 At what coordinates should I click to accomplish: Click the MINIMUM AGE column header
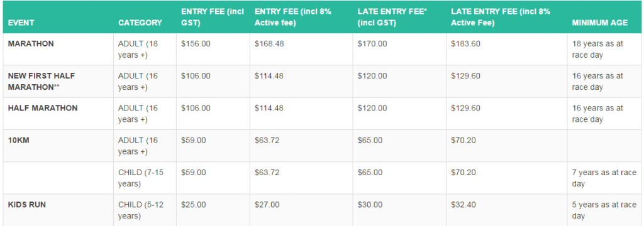coord(599,23)
